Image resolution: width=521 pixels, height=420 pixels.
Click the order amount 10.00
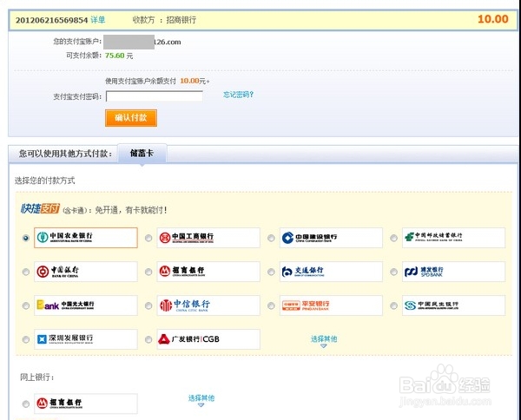(493, 19)
